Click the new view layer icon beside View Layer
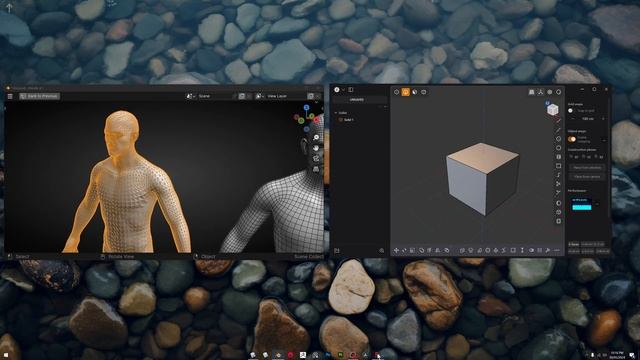 [x=311, y=96]
